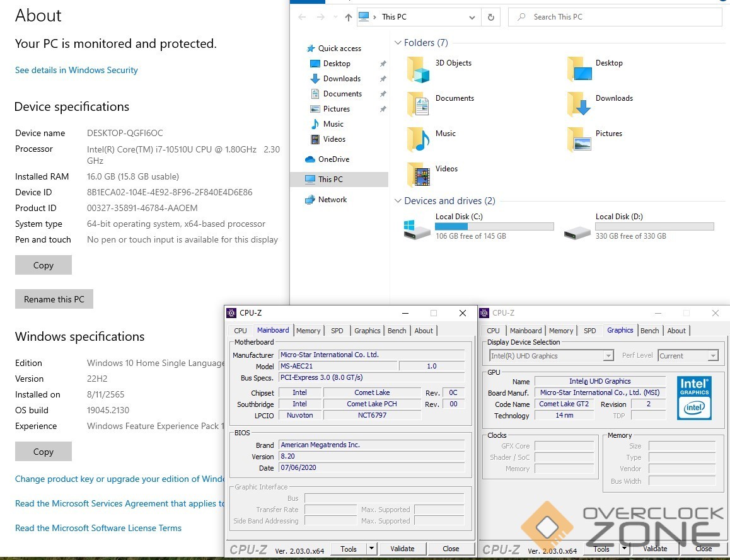
Task: Click the Refresh button in address bar
Action: coord(490,17)
